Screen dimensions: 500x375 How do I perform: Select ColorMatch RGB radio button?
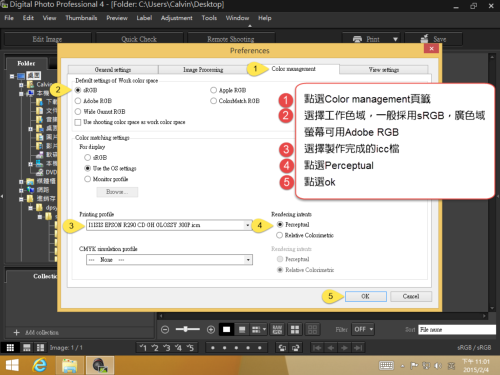(x=213, y=101)
